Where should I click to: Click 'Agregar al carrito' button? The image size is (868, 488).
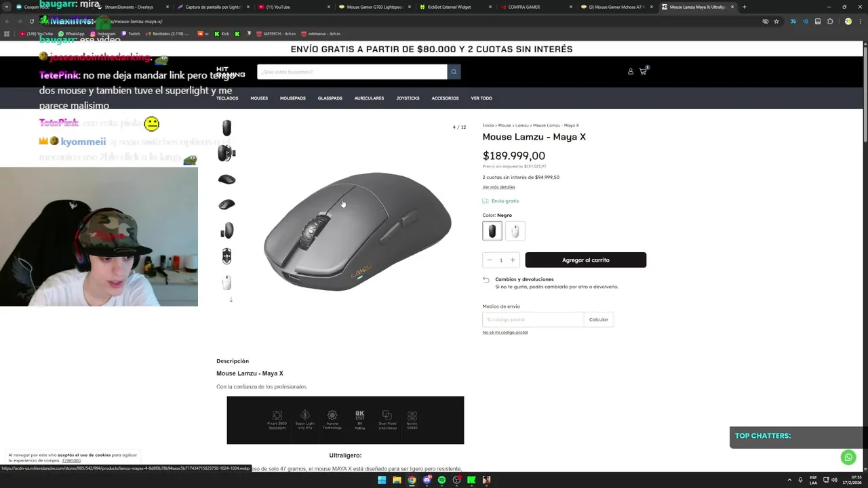click(x=586, y=260)
